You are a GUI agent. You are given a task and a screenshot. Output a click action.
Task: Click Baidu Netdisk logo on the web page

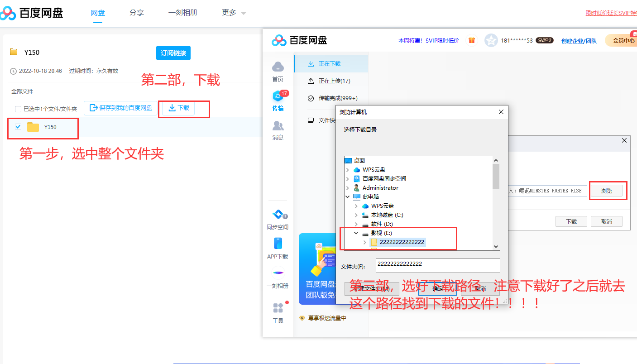[x=32, y=13]
